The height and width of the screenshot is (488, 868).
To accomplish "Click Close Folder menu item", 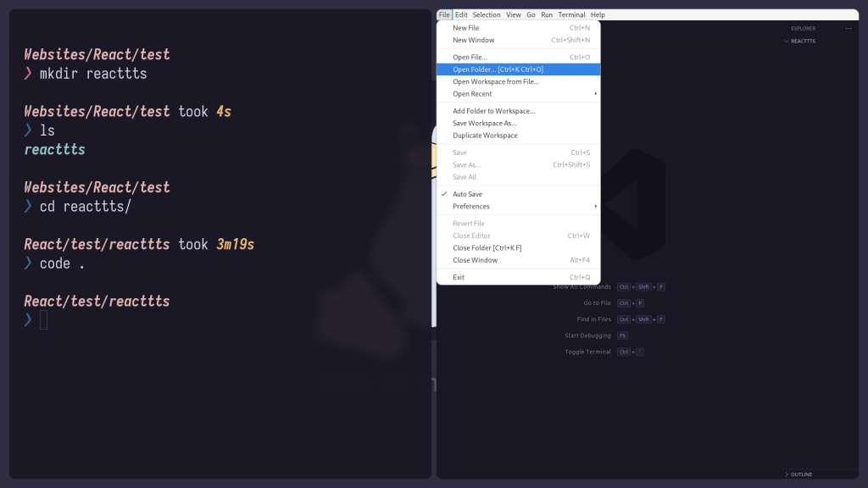I will pos(487,248).
